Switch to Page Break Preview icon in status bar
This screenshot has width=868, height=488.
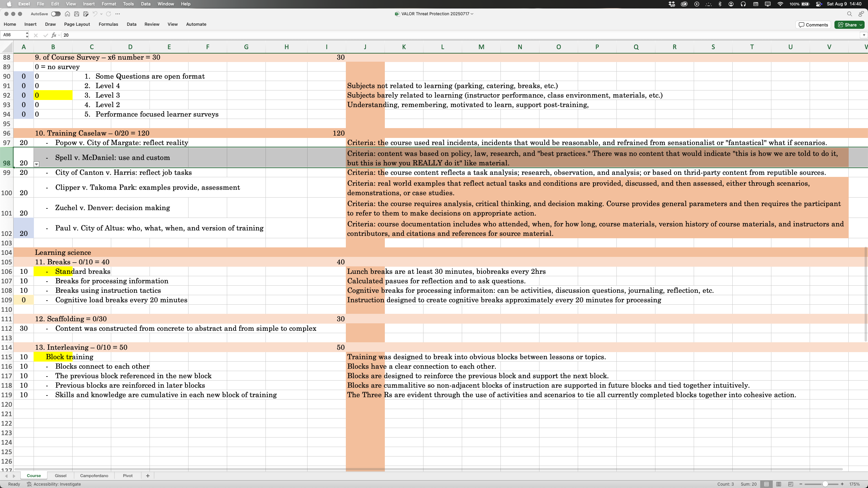tap(791, 484)
